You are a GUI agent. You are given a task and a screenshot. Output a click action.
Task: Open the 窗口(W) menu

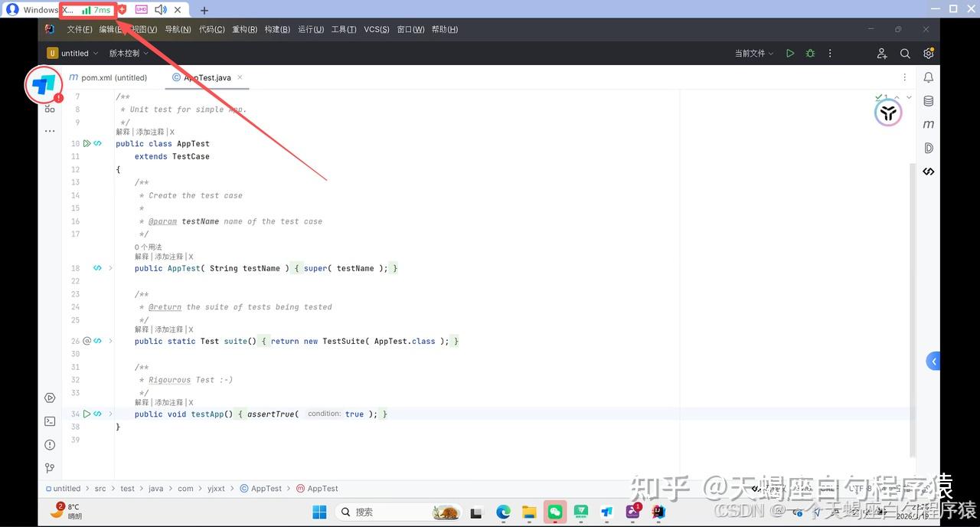click(410, 29)
